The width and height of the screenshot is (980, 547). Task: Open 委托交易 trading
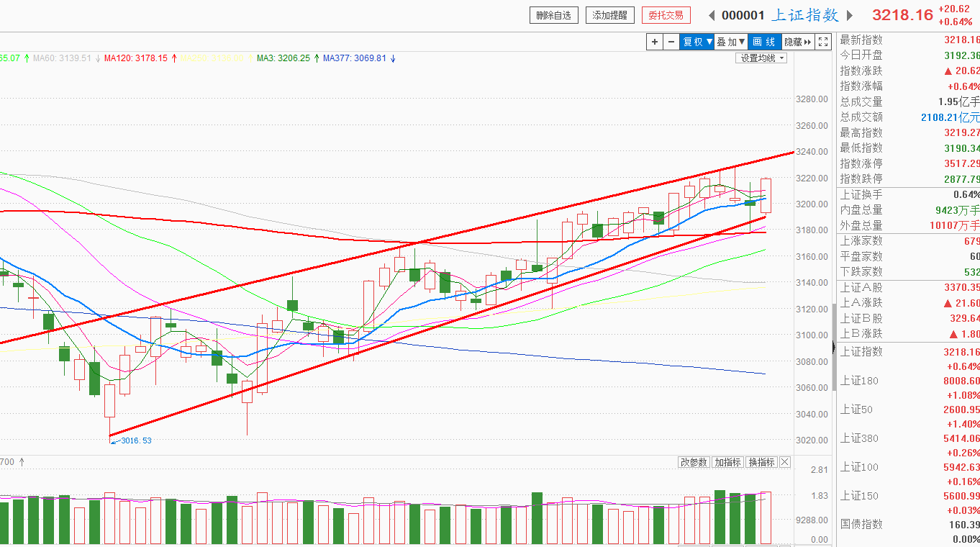[x=666, y=15]
